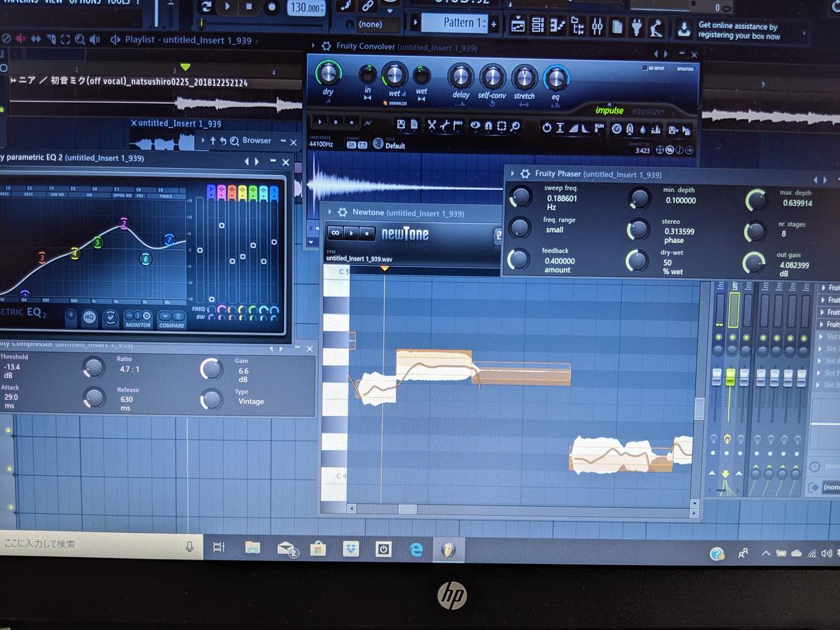Viewport: 840px width, 630px height.
Task: Click the volume icon in system tray
Action: point(826,553)
